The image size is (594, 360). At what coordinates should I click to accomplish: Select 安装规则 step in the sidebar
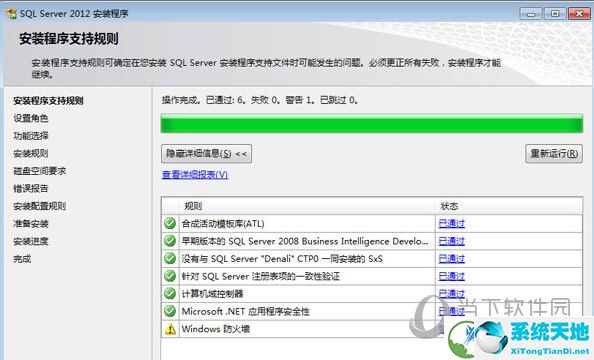coord(31,153)
